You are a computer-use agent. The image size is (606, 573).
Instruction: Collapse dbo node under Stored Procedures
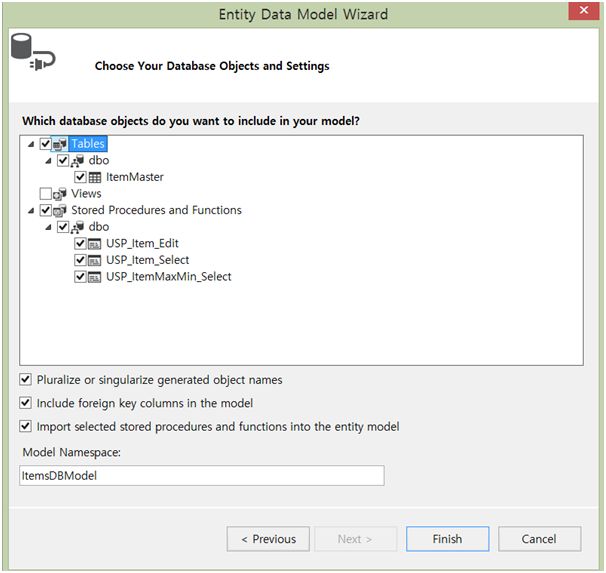point(48,227)
